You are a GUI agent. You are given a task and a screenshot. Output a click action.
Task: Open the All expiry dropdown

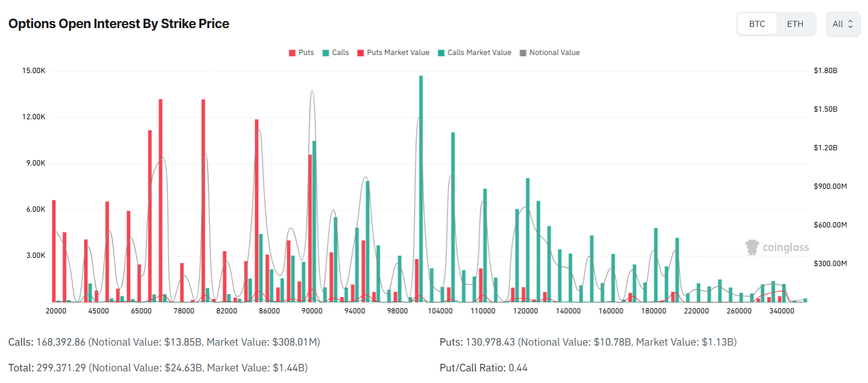point(843,24)
